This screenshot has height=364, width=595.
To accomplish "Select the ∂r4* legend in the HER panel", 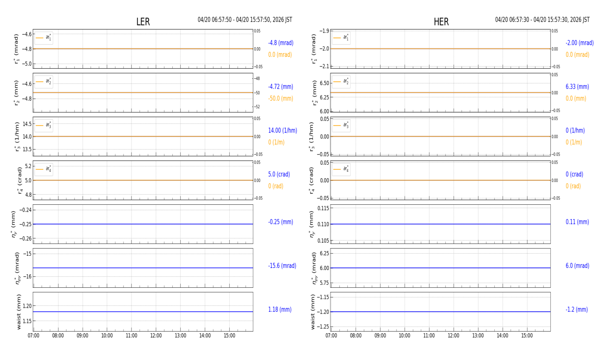I will (341, 169).
